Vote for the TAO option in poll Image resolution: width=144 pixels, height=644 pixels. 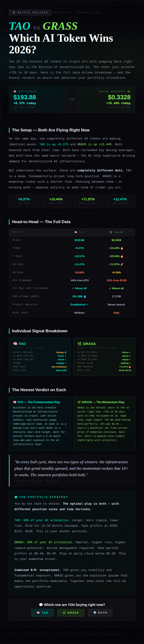click(x=42, y=613)
